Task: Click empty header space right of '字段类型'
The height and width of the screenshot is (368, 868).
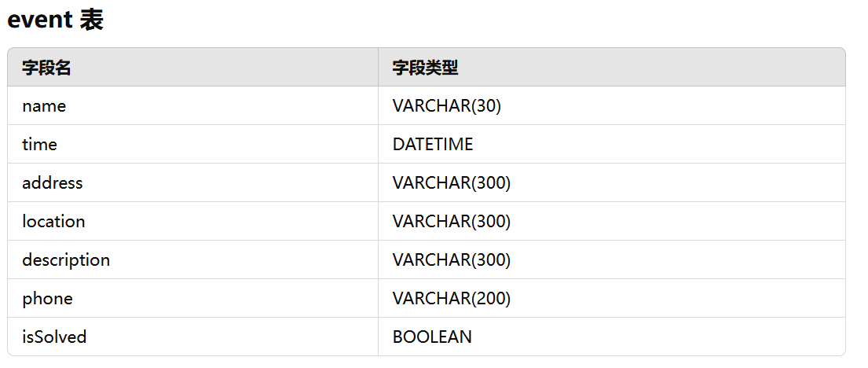Action: [x=652, y=68]
